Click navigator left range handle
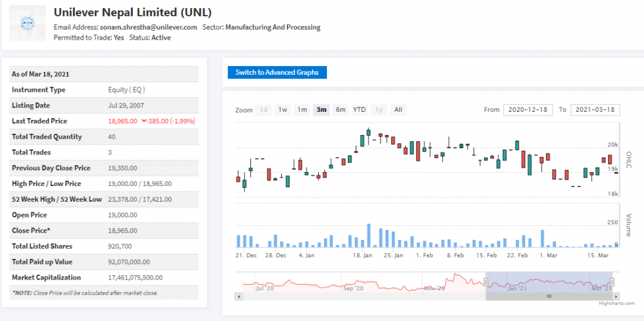644x321 pixels. (486, 283)
